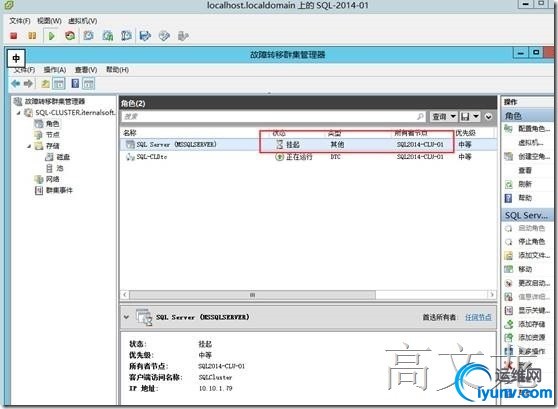Click 更多操作 in actions pane
558x409 pixels.
point(531,351)
